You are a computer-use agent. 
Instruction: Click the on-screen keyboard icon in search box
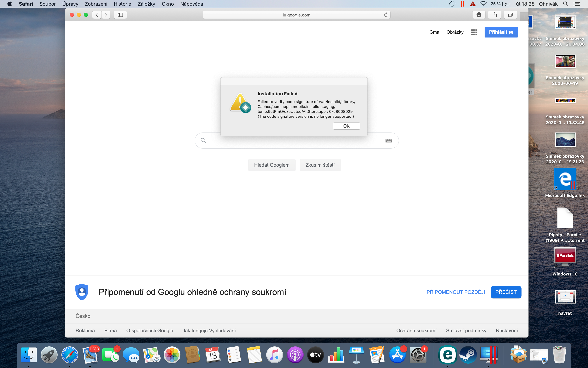point(389,140)
